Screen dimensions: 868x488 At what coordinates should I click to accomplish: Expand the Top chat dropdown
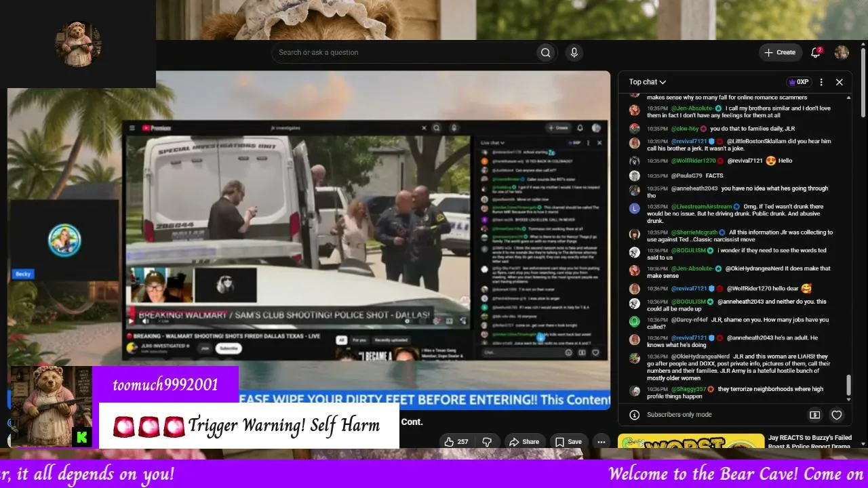[x=648, y=82]
